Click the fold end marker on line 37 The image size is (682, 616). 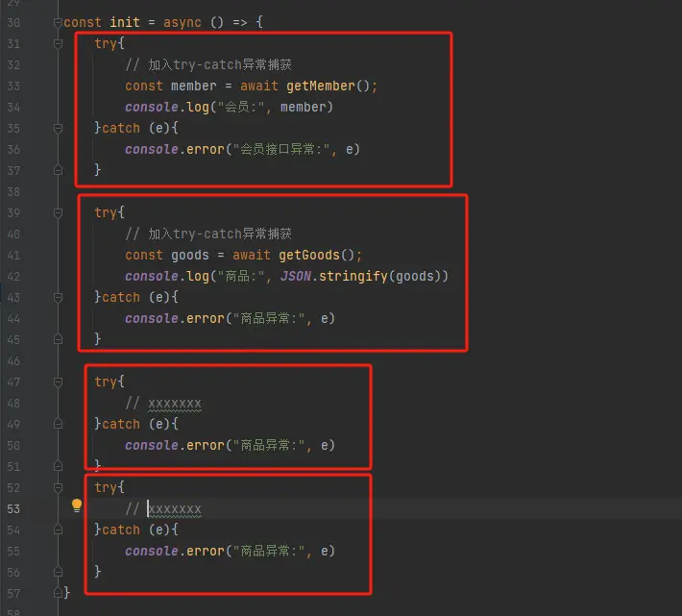point(58,170)
